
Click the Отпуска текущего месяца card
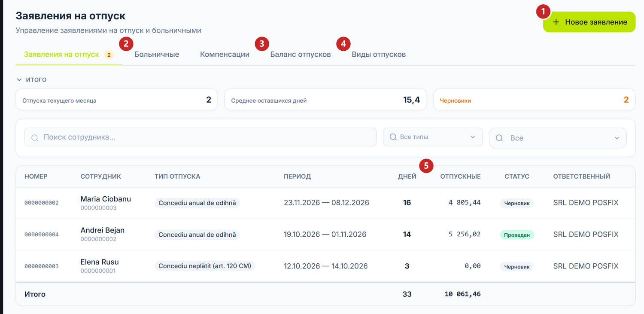pos(117,100)
